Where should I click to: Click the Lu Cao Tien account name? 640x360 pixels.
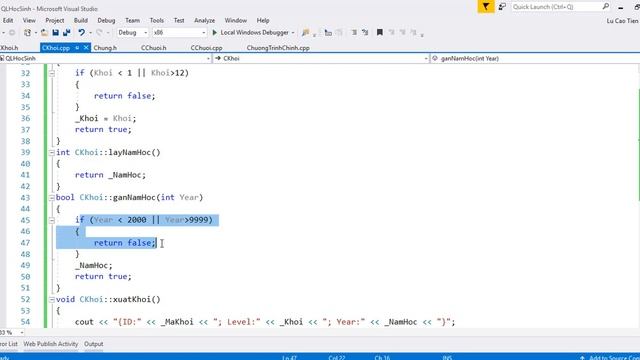[622, 21]
